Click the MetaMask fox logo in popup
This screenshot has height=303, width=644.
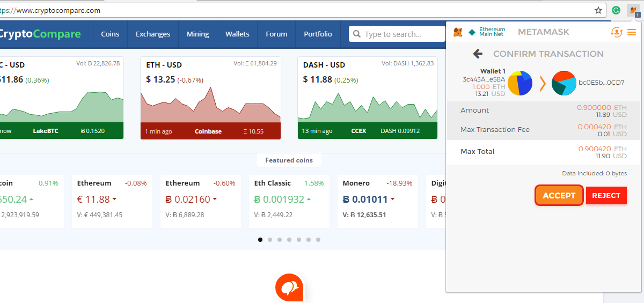[x=458, y=32]
